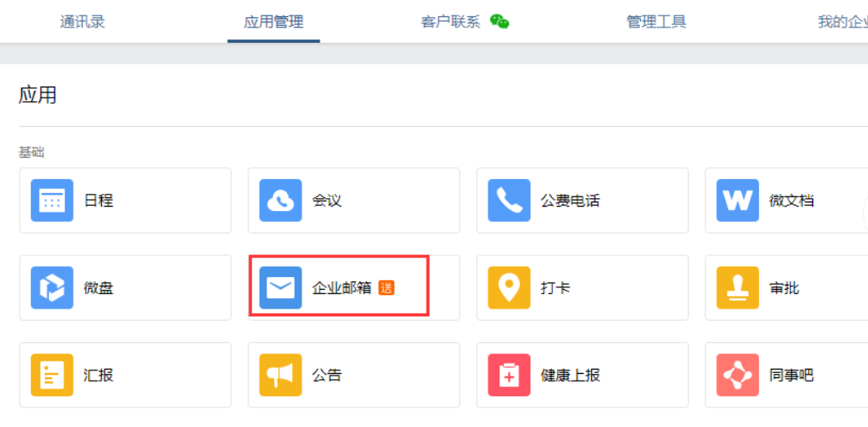Click the orange 送 badge on 企业邮箱
This screenshot has height=427, width=868.
pyautogui.click(x=386, y=288)
